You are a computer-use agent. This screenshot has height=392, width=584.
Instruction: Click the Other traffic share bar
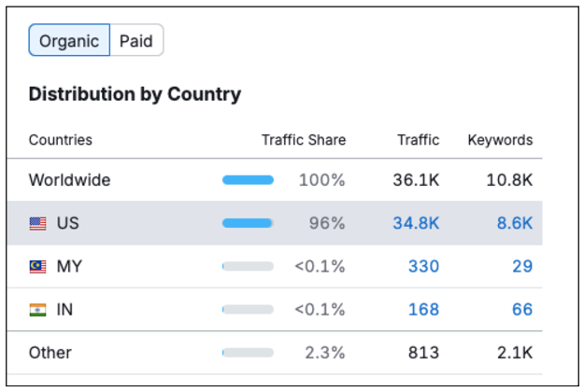(x=248, y=353)
